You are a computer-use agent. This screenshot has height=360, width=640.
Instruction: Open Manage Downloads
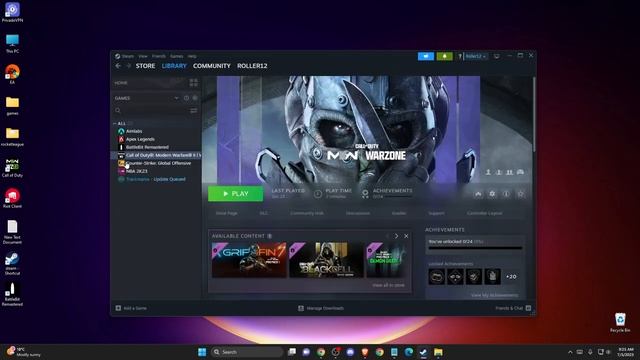321,308
